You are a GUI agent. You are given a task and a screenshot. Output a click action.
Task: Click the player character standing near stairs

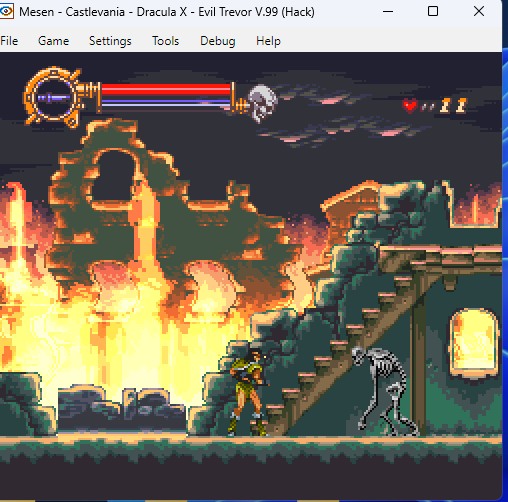click(248, 392)
